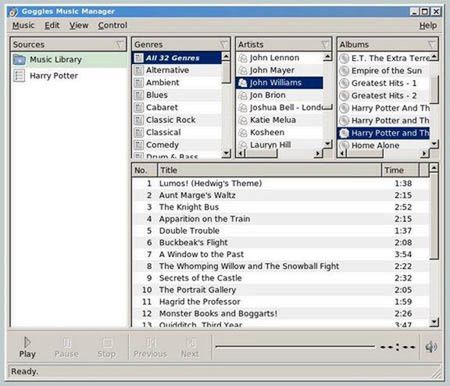
Task: Open the Music menu
Action: coord(23,25)
